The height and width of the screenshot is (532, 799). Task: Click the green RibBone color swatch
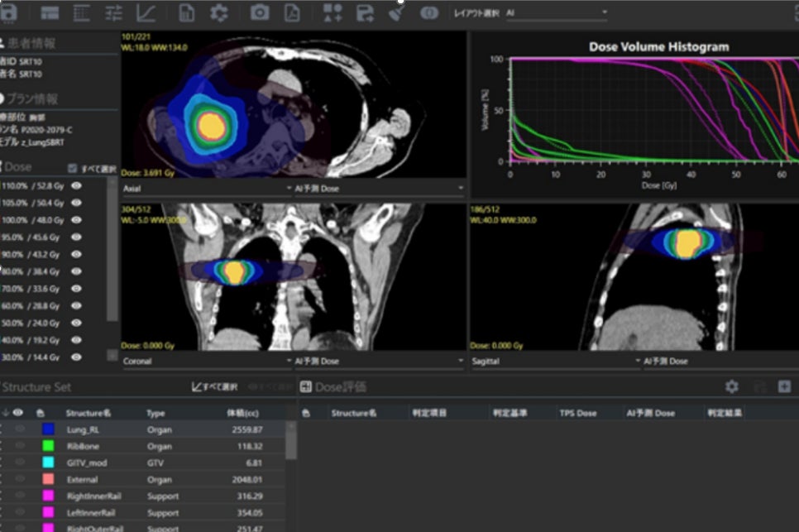pos(48,446)
